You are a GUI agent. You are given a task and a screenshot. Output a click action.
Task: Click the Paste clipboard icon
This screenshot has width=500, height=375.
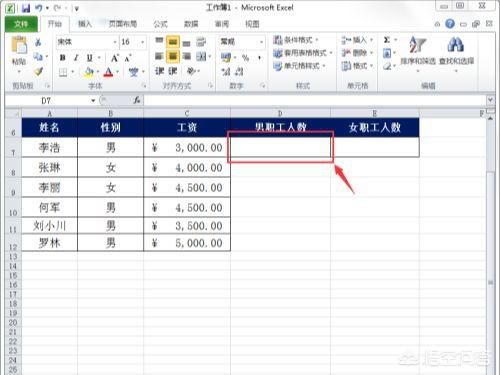pos(19,45)
